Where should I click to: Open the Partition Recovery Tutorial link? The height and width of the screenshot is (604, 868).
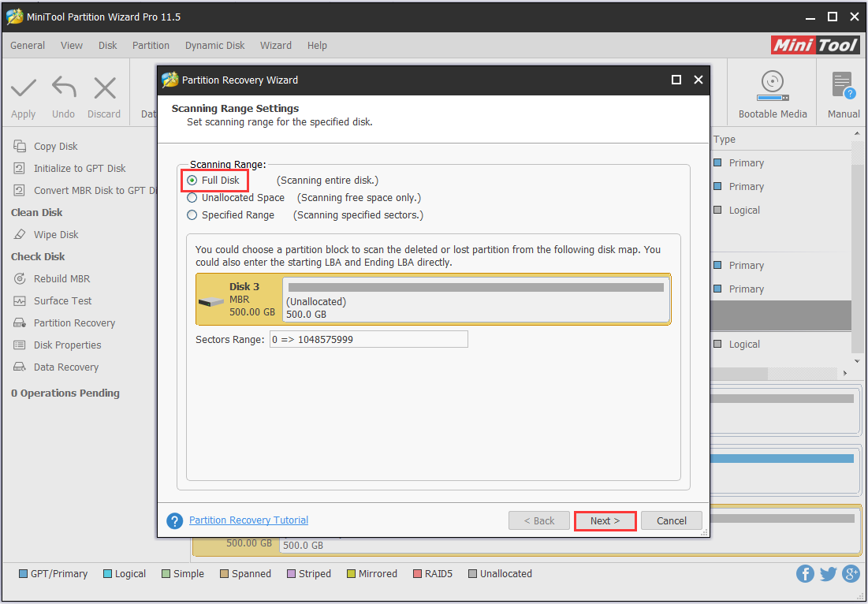coord(248,520)
